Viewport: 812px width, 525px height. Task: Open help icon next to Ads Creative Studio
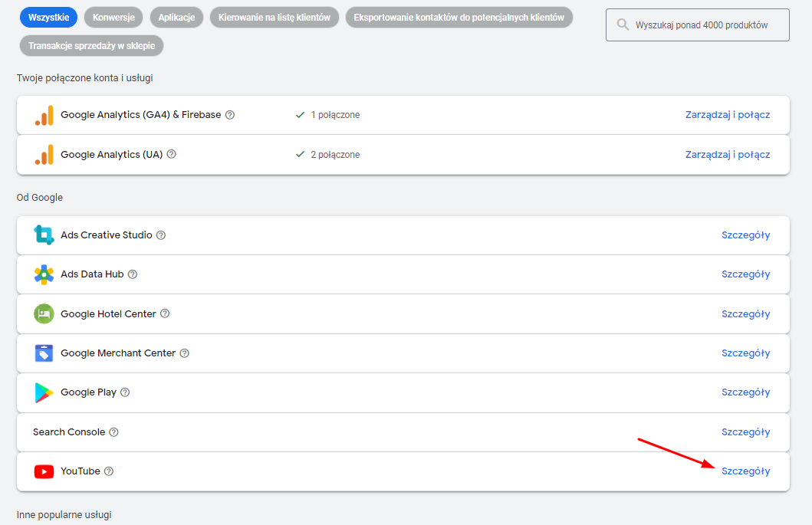[x=161, y=235]
